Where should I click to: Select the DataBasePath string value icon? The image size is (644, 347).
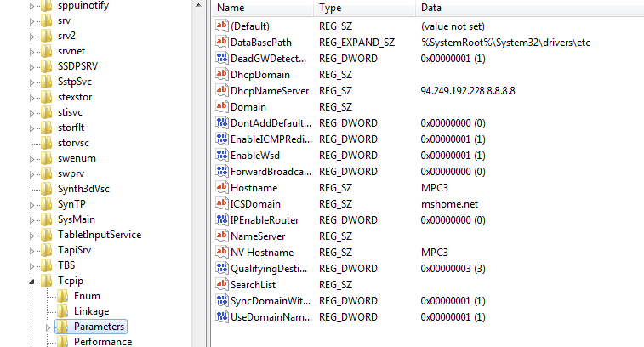click(222, 42)
